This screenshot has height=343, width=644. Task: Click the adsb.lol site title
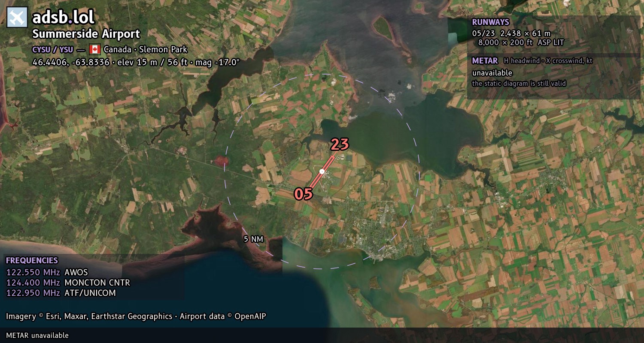coord(63,18)
